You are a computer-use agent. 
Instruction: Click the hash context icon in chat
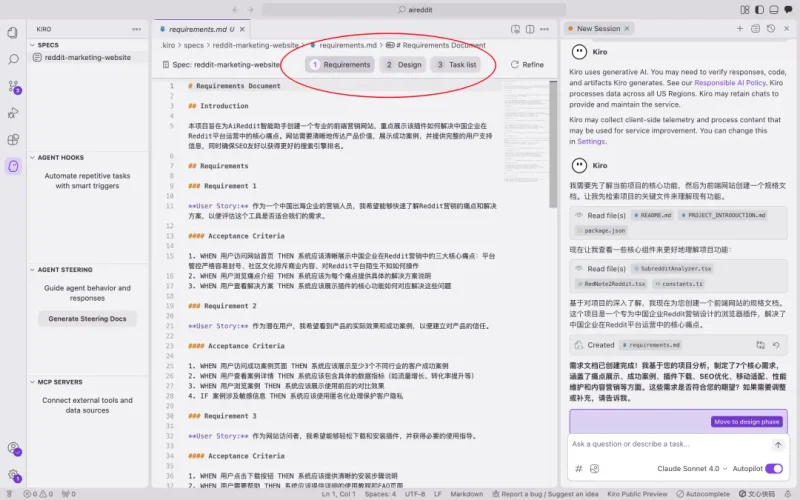tap(579, 468)
